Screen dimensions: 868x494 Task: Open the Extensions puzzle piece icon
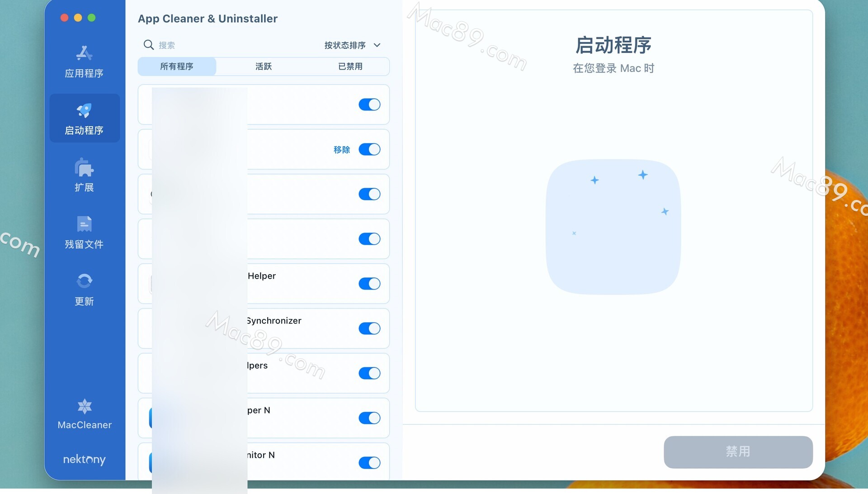(x=84, y=168)
